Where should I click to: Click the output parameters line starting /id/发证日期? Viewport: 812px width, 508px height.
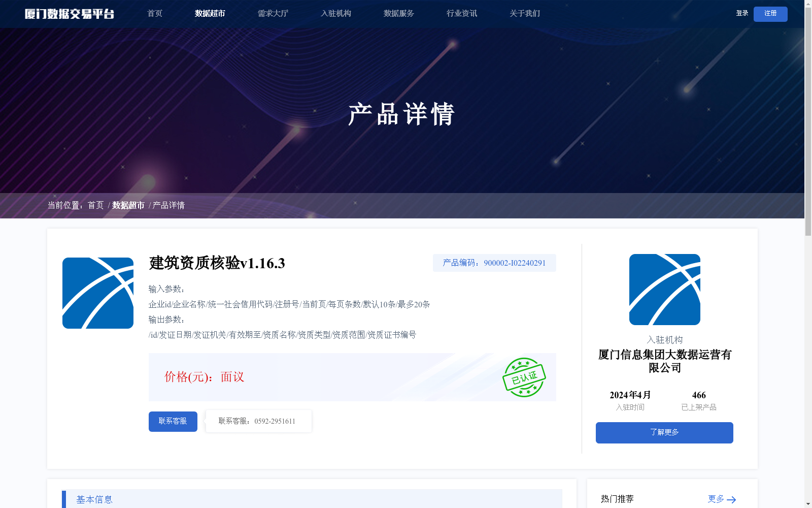[282, 335]
